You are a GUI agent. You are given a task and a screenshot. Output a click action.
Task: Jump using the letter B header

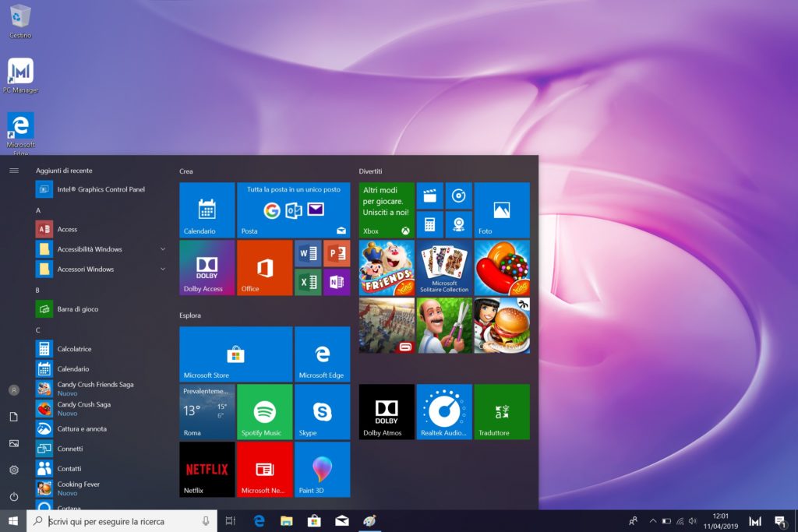tap(37, 290)
